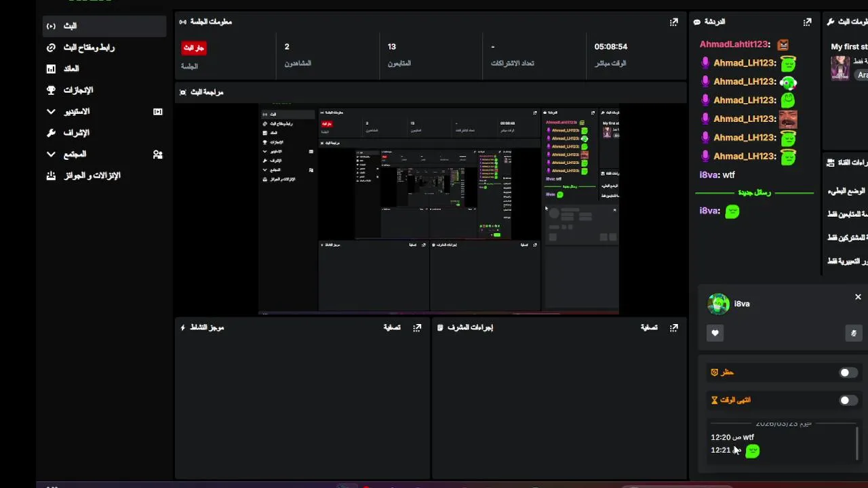Click the المشاهدون viewers count 2

tap(287, 47)
